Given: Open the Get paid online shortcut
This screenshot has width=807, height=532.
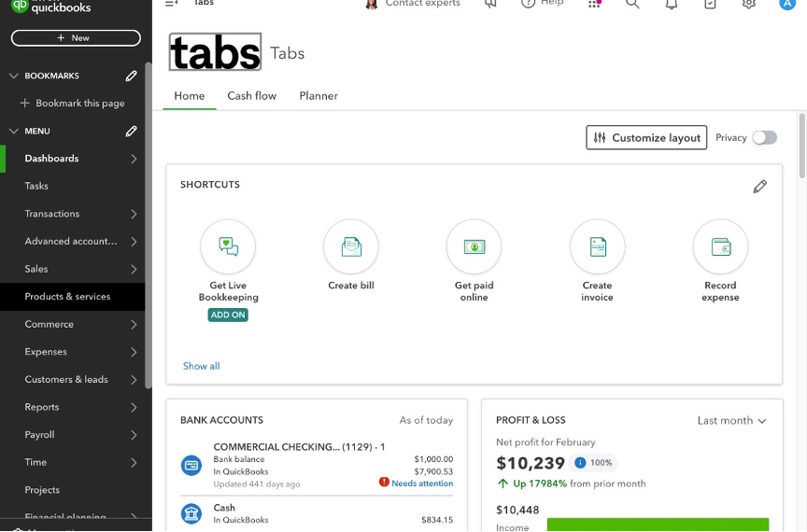Looking at the screenshot, I should (474, 246).
